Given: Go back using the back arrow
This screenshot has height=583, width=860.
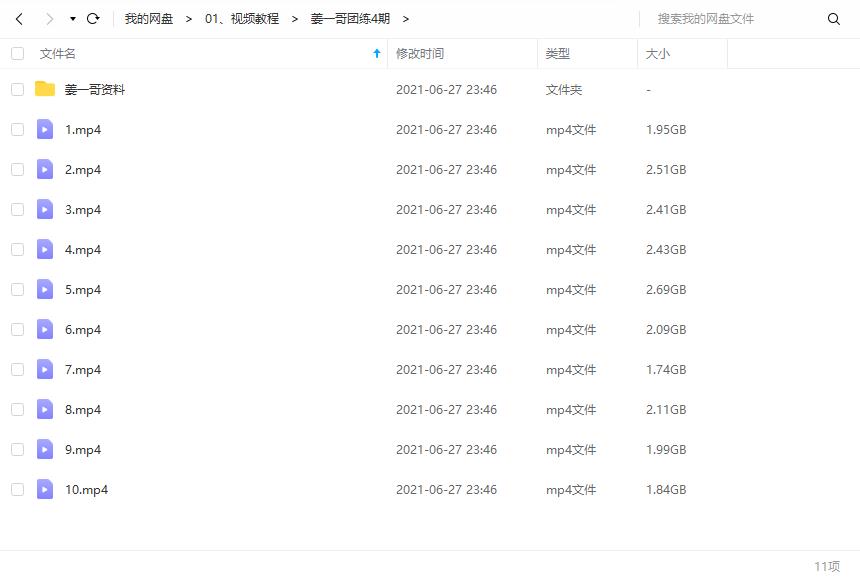Looking at the screenshot, I should [19, 19].
